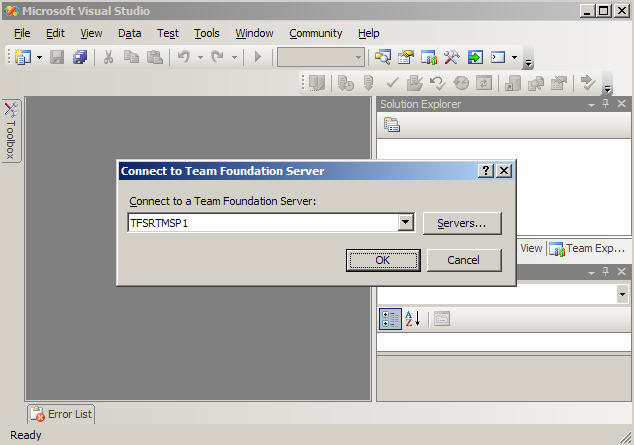Click the Cut scissors icon
This screenshot has width=634, height=445.
click(108, 57)
